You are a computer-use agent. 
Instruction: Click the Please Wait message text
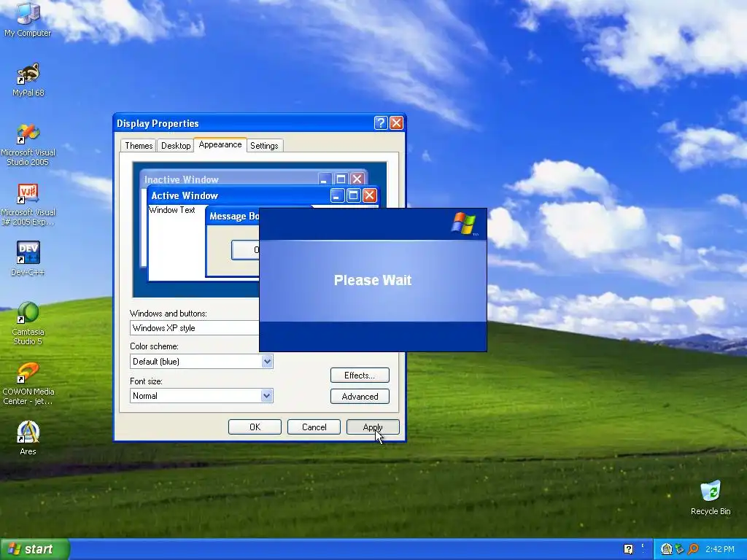(373, 280)
